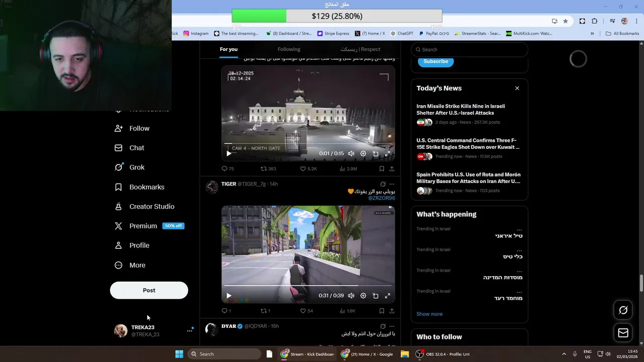Repost the post with 363 reposts
The height and width of the screenshot is (362, 644).
pyautogui.click(x=268, y=168)
